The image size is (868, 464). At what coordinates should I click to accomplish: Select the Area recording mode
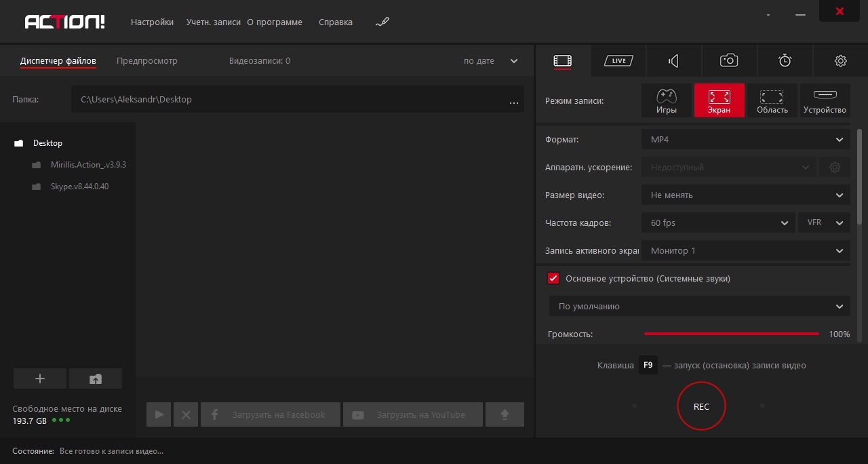772,100
